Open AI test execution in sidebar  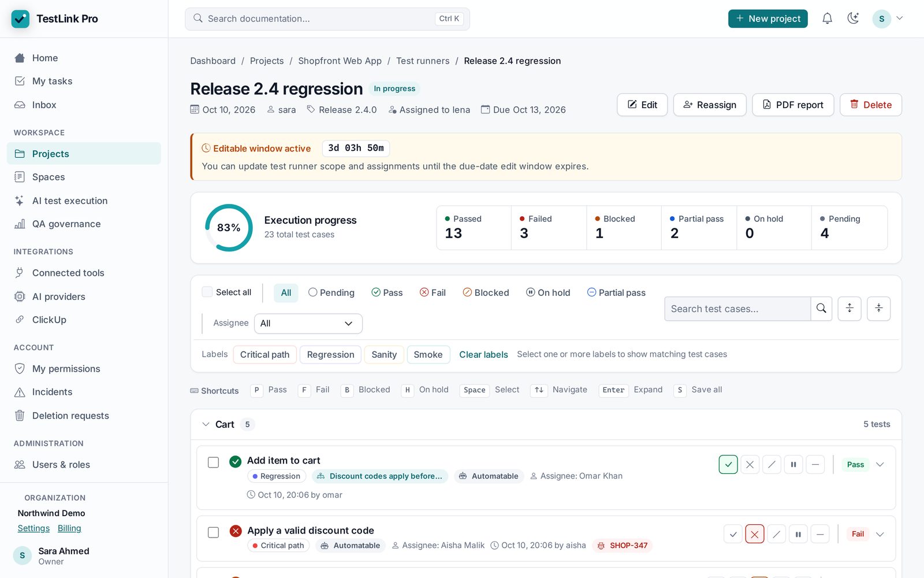point(84,201)
